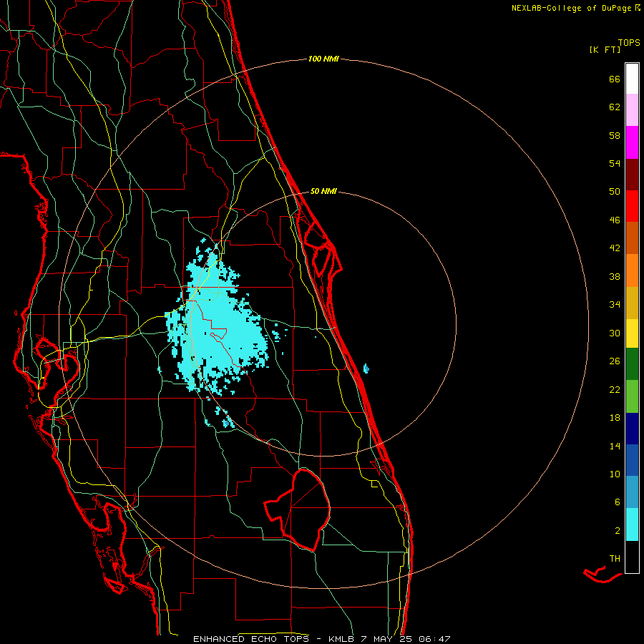This screenshot has height=644, width=644.
Task: Click the 54 legend value
Action: coord(615,163)
